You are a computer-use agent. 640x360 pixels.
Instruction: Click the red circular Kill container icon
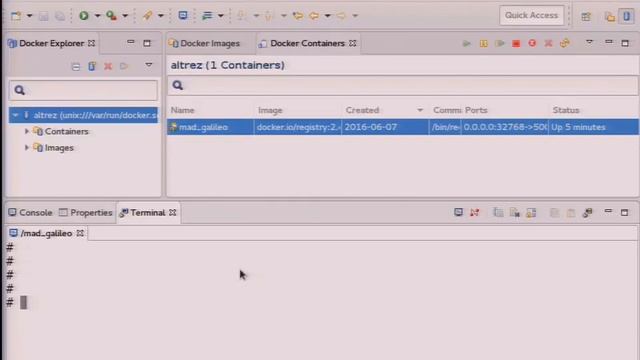click(x=532, y=43)
